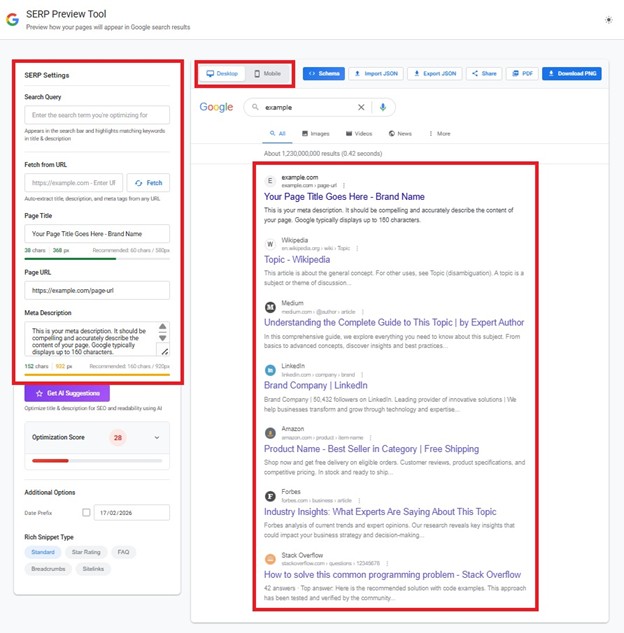624x633 pixels.
Task: Click the Export JSON button
Action: 434,74
